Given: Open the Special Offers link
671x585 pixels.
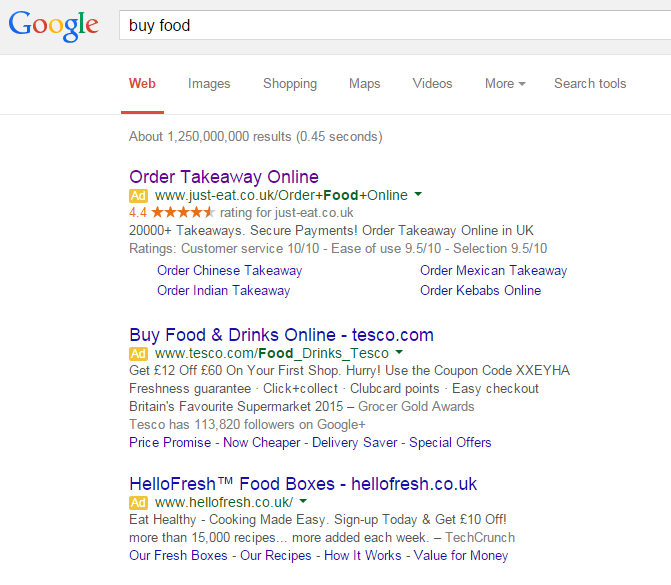Looking at the screenshot, I should click(x=450, y=442).
